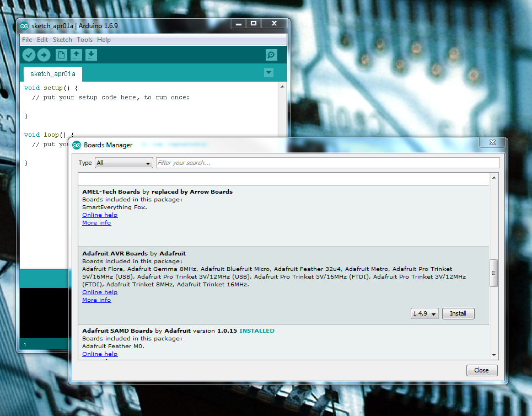Viewport: 532px width, 416px height.
Task: Click the line number 1 in Arduino status bar
Action: pyautogui.click(x=24, y=345)
